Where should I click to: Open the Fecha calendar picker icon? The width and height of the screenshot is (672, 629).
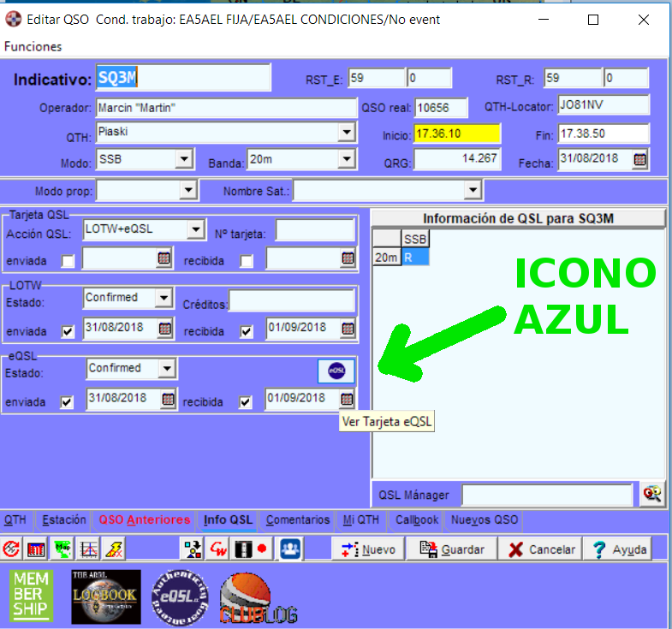639,159
